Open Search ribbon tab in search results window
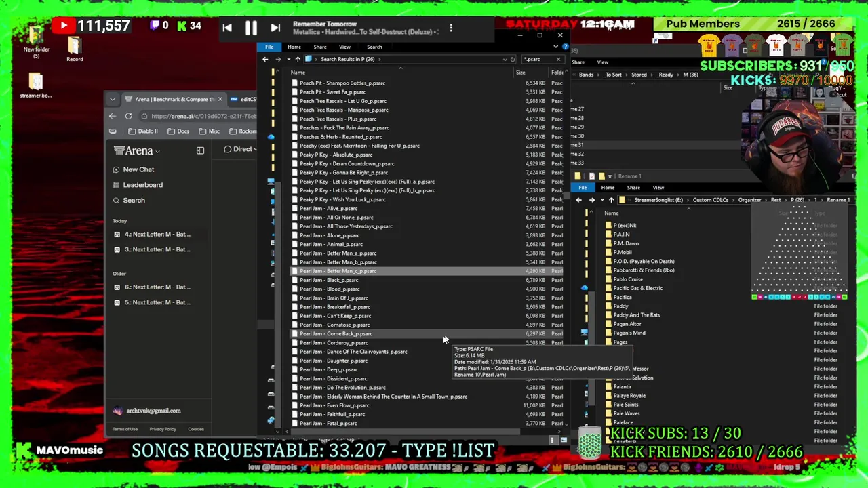The width and height of the screenshot is (868, 488). click(374, 47)
